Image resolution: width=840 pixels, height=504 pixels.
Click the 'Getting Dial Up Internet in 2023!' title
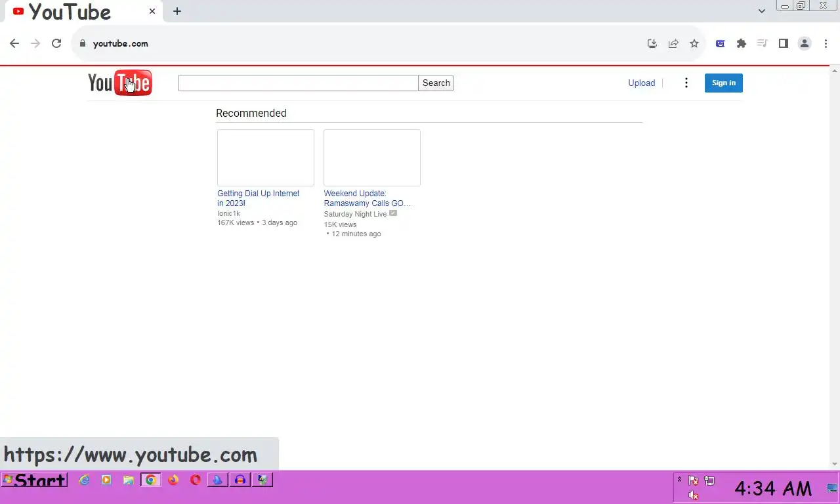tap(259, 198)
